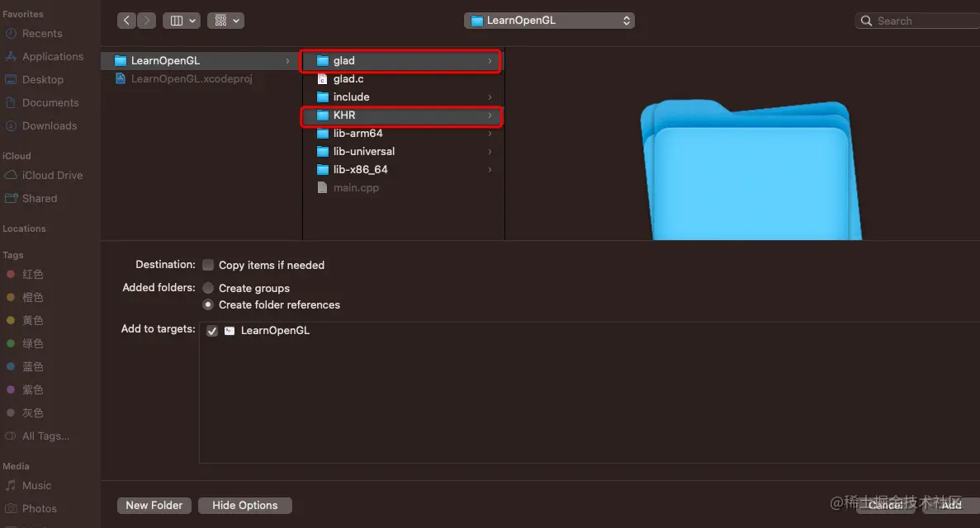The width and height of the screenshot is (980, 528).
Task: Select the include folder
Action: pyautogui.click(x=403, y=97)
